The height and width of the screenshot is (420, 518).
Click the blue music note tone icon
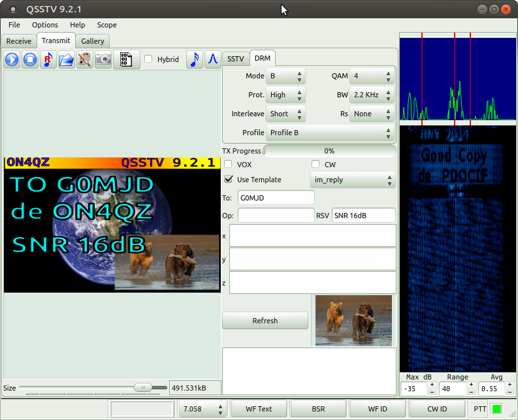194,59
